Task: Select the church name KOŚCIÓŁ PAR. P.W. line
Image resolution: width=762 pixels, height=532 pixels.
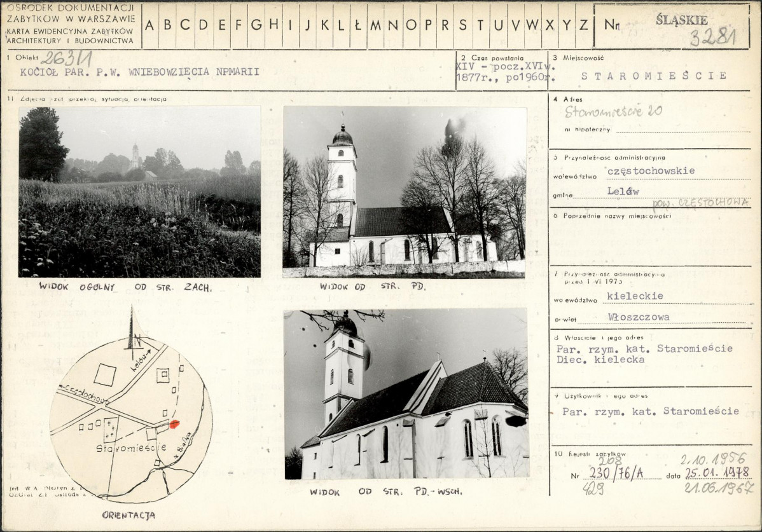Action: (x=139, y=72)
